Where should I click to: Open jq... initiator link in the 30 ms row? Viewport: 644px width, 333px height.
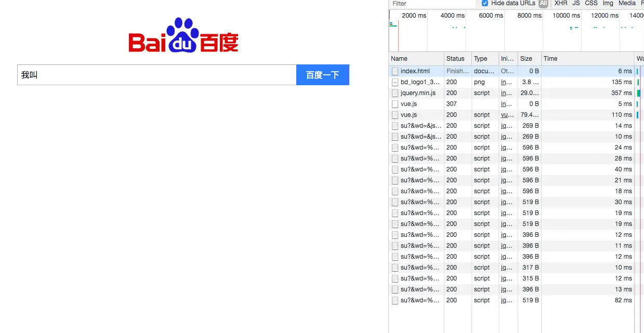point(506,202)
